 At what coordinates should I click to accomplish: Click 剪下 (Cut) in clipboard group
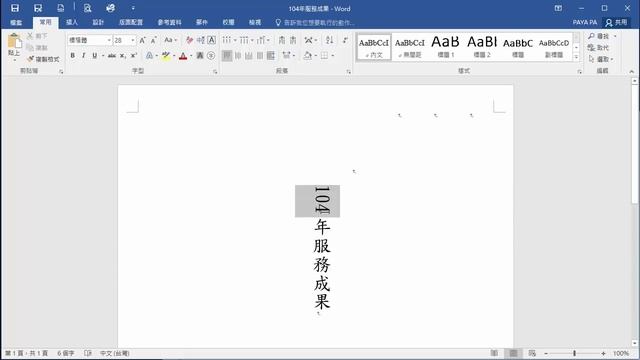coord(38,36)
